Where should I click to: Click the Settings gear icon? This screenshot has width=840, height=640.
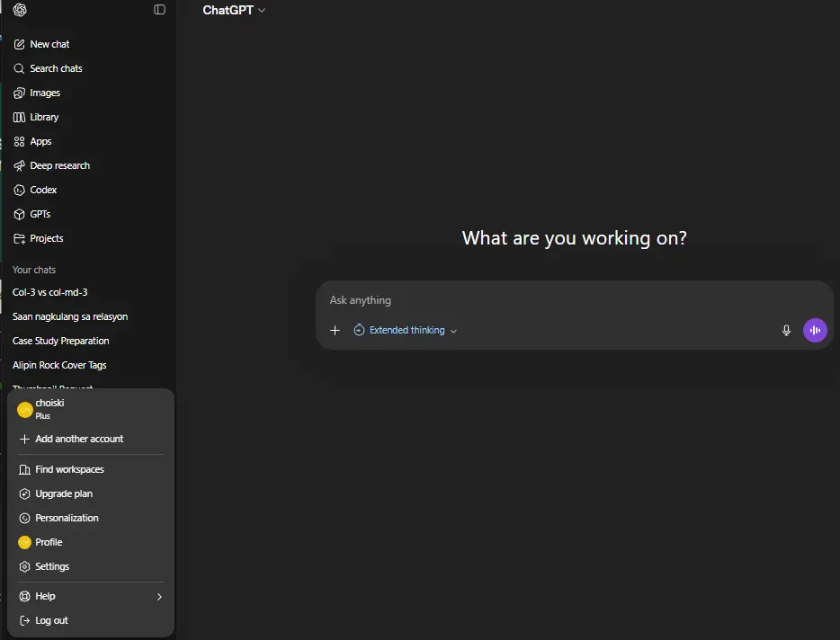24,566
